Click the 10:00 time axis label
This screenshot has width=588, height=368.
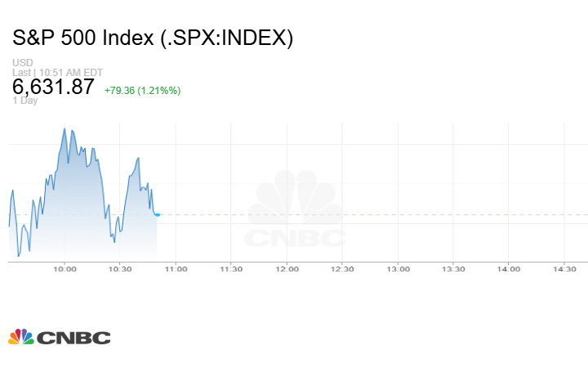pyautogui.click(x=65, y=269)
